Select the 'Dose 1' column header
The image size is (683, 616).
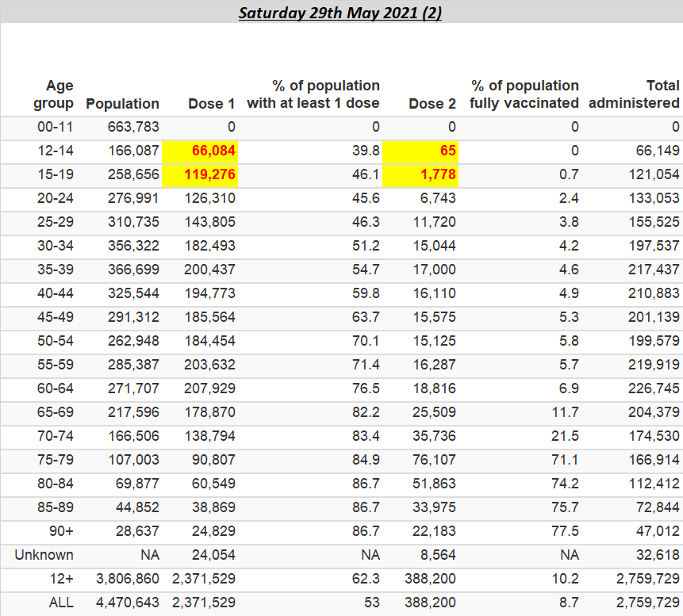click(x=212, y=104)
